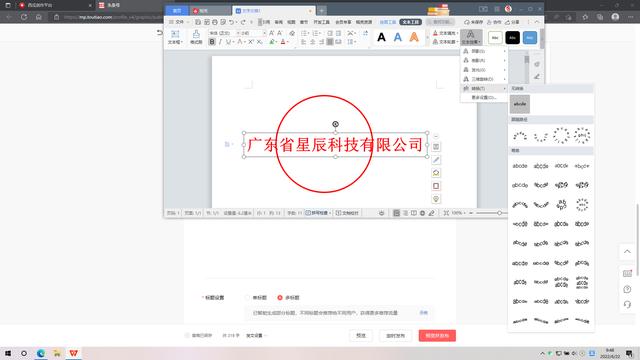Click the text fill icon

(435, 33)
